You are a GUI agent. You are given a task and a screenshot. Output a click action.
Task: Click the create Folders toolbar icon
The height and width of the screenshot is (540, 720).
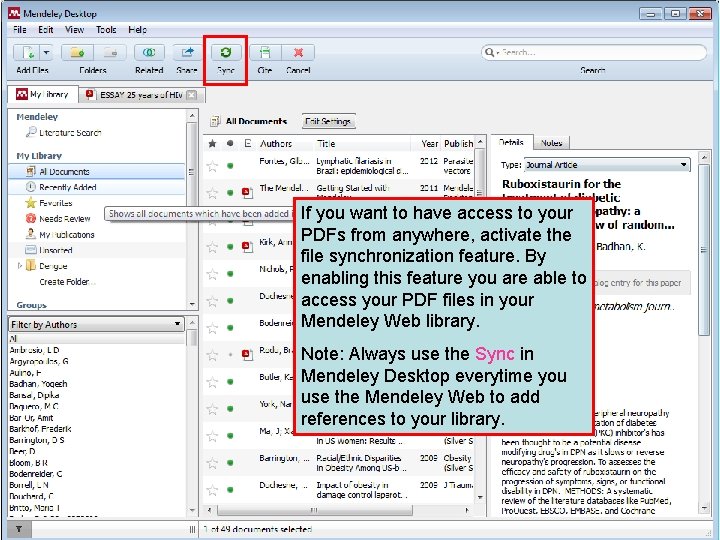(78, 53)
